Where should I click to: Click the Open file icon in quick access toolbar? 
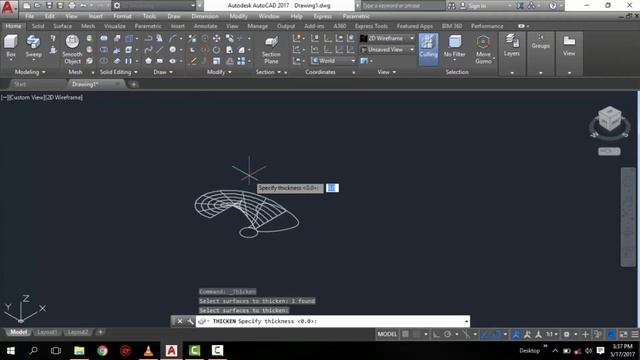[38, 5]
